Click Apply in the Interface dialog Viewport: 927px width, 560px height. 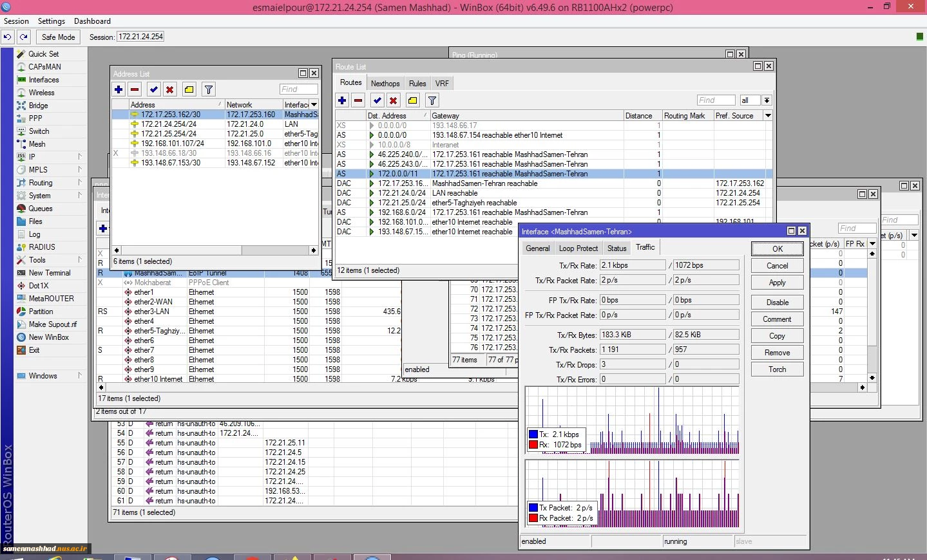click(778, 283)
